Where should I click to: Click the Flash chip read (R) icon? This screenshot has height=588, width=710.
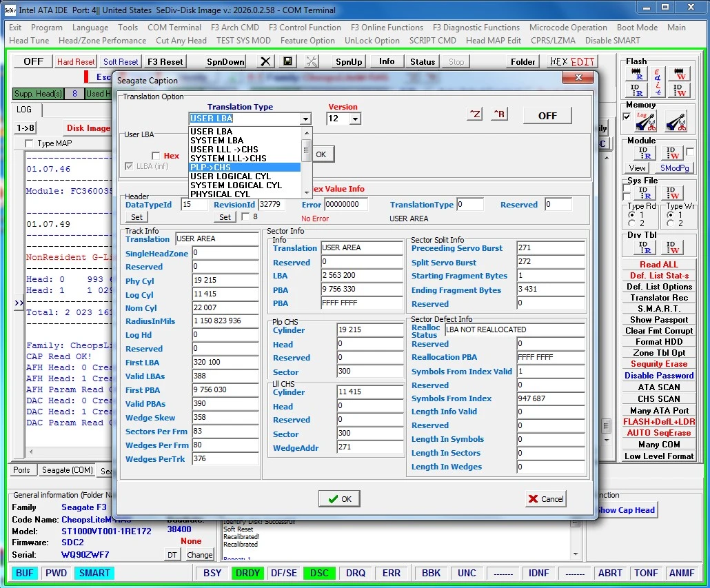(x=637, y=74)
